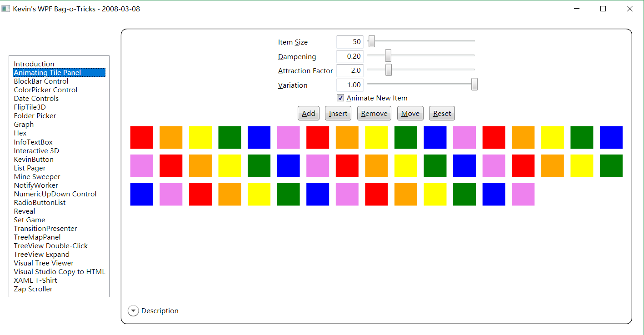Click the app icon in title bar
644x335 pixels.
[6, 9]
